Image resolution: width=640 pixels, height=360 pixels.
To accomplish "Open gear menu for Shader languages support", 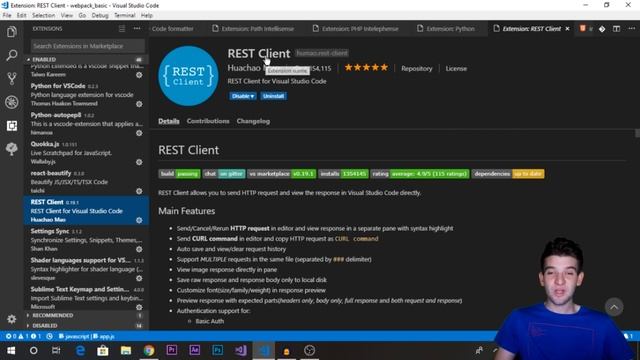I will (x=139, y=278).
